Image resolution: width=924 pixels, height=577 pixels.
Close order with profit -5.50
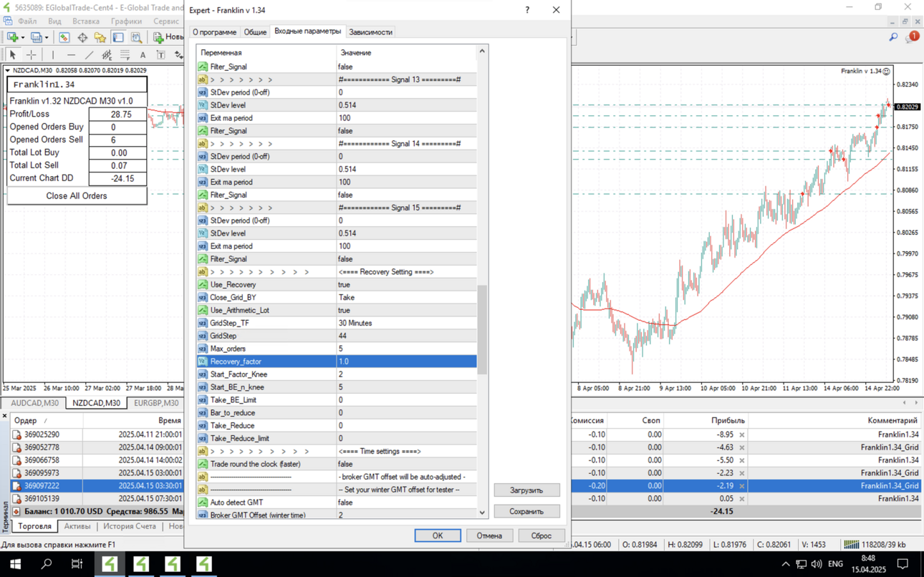click(742, 460)
